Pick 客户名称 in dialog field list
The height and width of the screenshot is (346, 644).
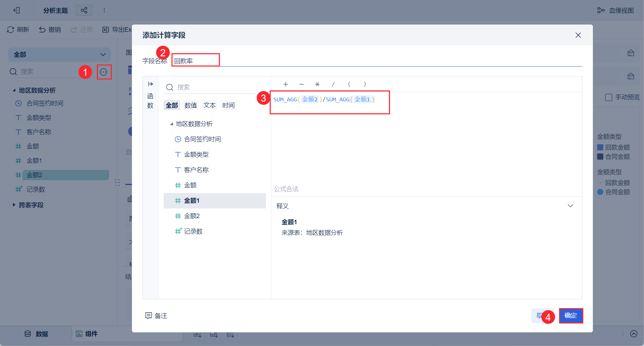point(215,170)
